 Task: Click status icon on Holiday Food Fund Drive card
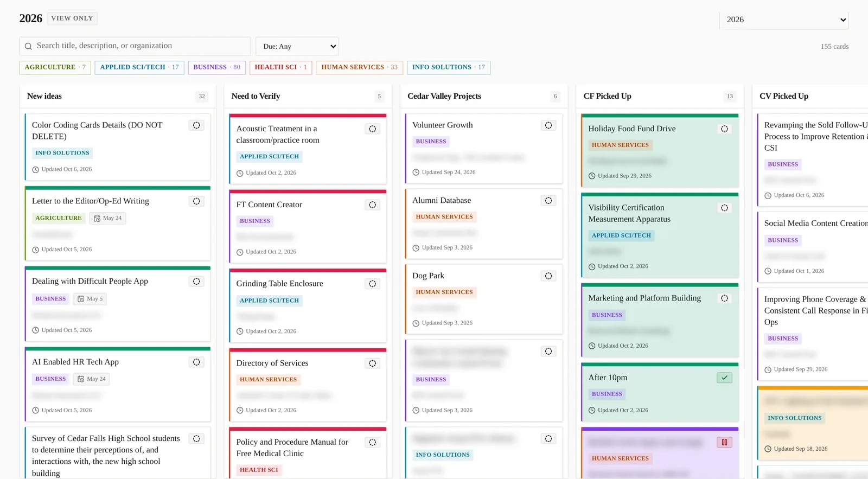click(724, 129)
